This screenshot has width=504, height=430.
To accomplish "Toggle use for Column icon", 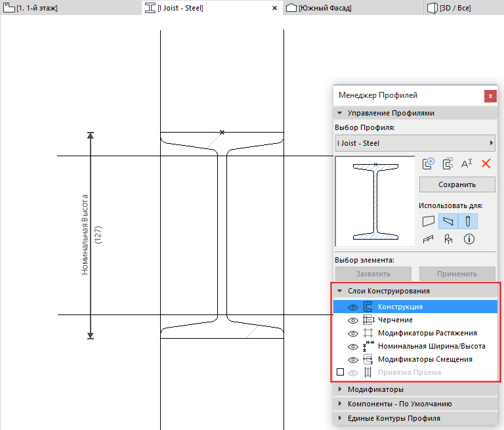I will pyautogui.click(x=468, y=221).
